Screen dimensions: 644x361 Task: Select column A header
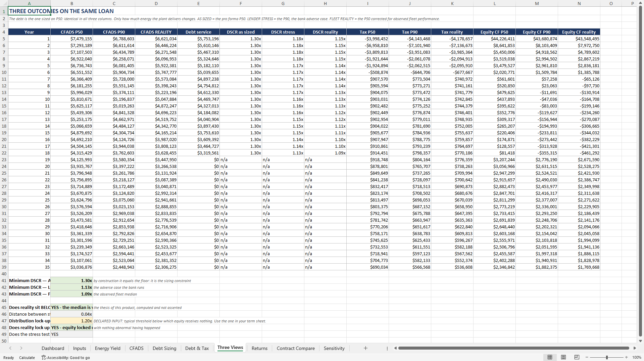29,3
